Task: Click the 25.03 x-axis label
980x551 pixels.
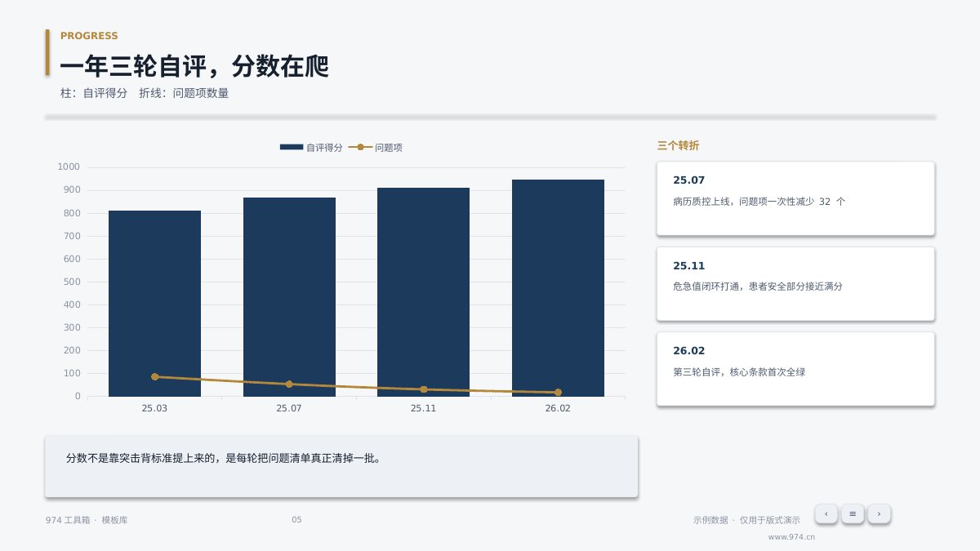Action: [x=154, y=407]
